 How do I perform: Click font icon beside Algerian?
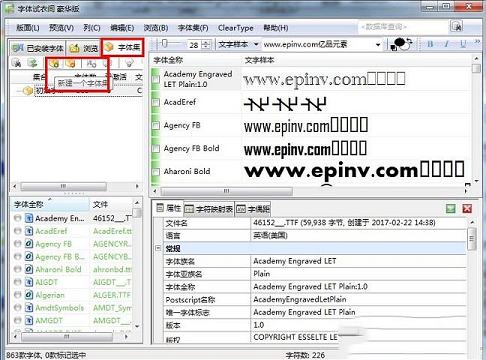tap(29, 295)
